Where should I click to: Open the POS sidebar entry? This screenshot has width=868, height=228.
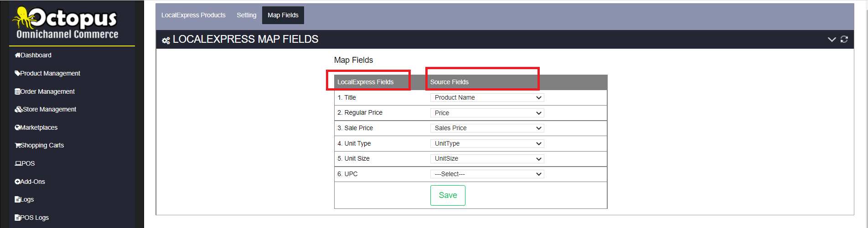tap(25, 163)
